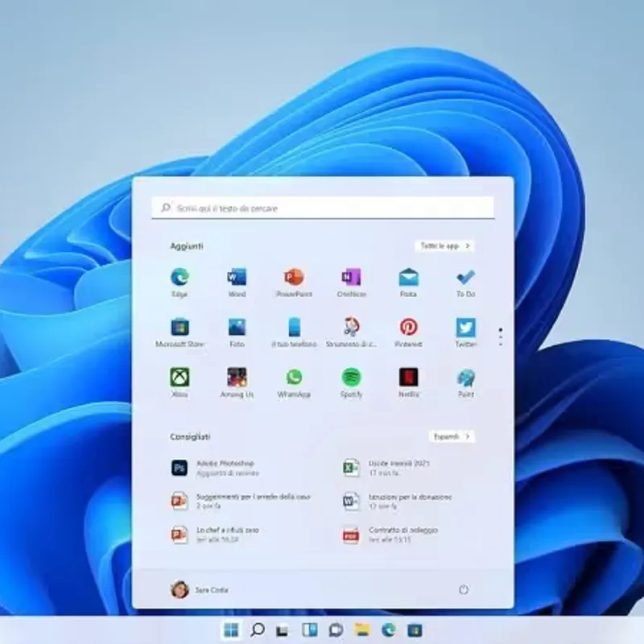Open Edge from the taskbar
644x644 pixels.
pyautogui.click(x=389, y=630)
